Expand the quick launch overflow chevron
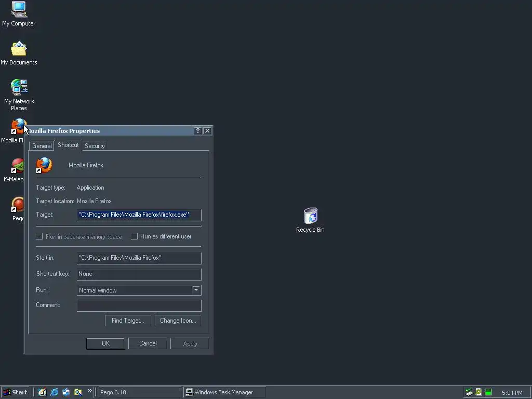This screenshot has width=532, height=399. (89, 391)
